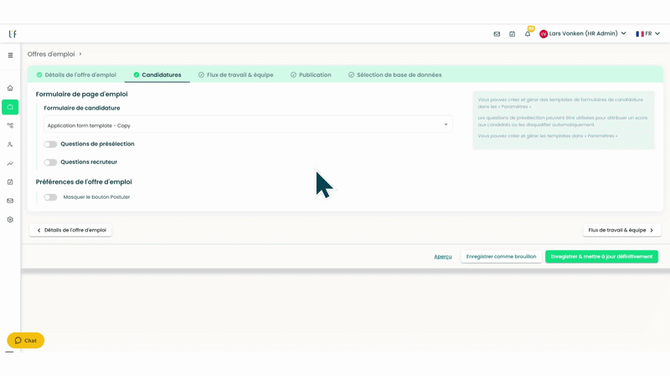Select the Candidatures tab
The image size is (670, 376).
point(157,75)
